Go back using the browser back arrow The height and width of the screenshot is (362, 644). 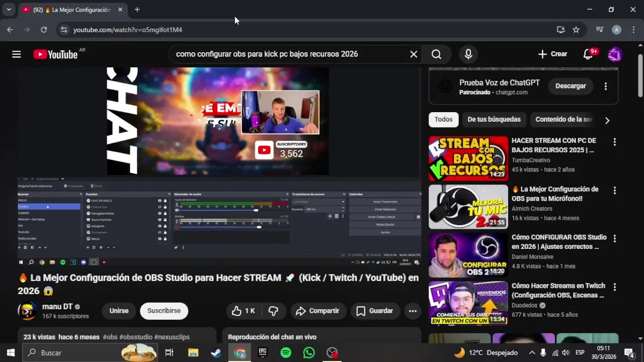[x=10, y=30]
